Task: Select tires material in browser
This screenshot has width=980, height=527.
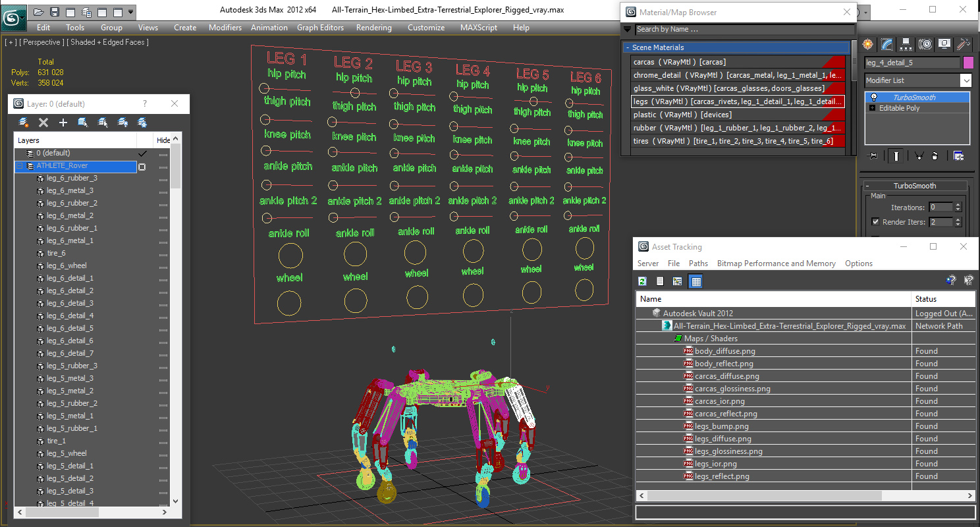Action: (x=738, y=141)
